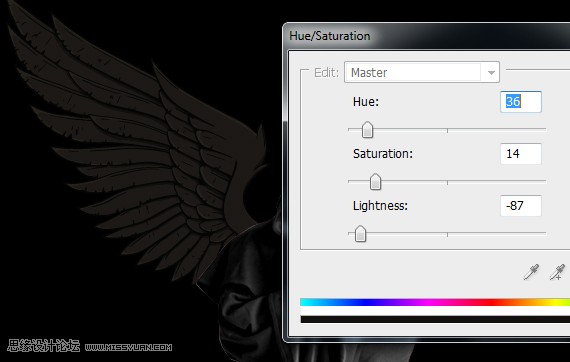Click the Hue slider handle
The width and height of the screenshot is (570, 362).
pyautogui.click(x=367, y=130)
